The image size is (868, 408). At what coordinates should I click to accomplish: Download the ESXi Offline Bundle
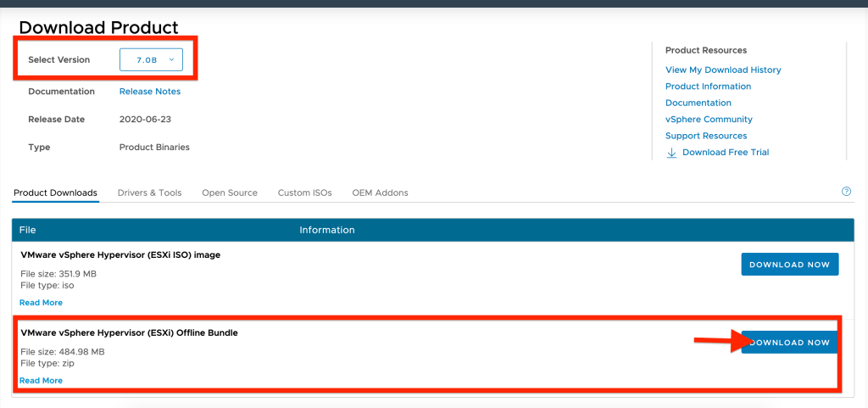pos(789,343)
